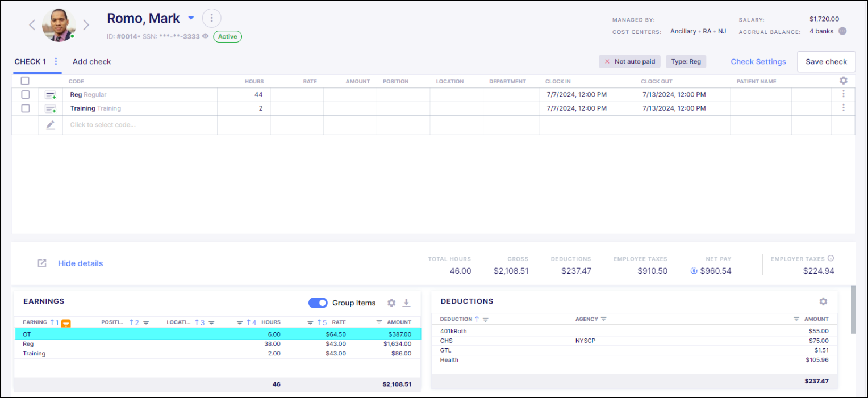
Task: Open the Check 1 tab options menu
Action: pos(56,61)
